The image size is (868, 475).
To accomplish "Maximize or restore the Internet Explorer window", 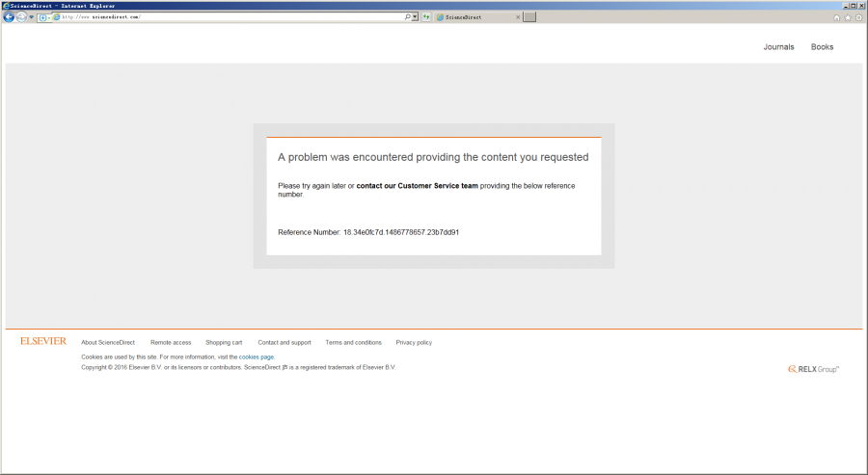I will [854, 6].
